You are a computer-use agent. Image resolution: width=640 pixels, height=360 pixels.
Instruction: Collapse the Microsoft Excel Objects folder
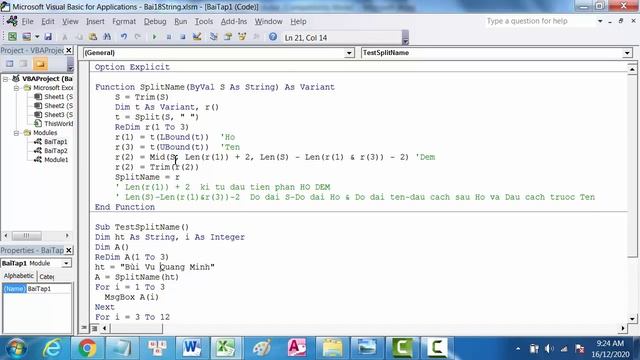tap(16, 88)
